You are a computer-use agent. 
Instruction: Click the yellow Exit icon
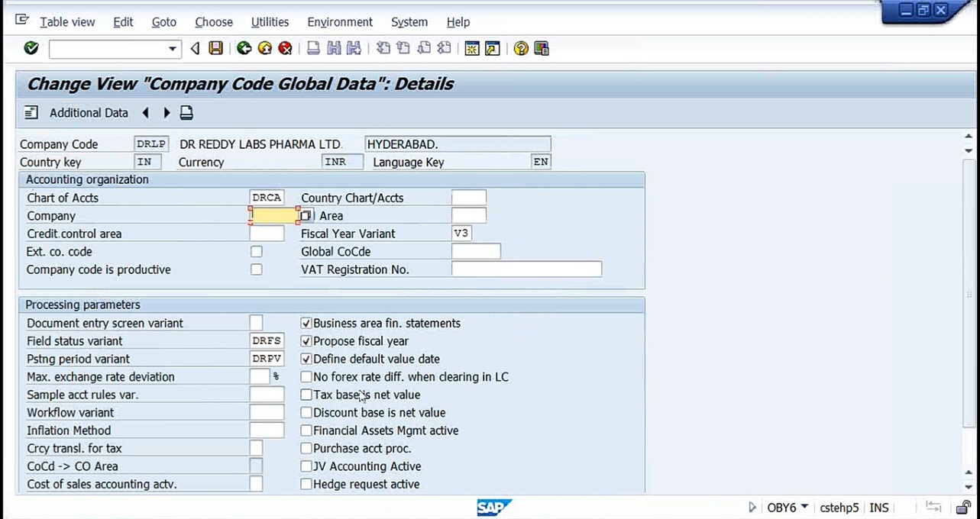click(264, 48)
